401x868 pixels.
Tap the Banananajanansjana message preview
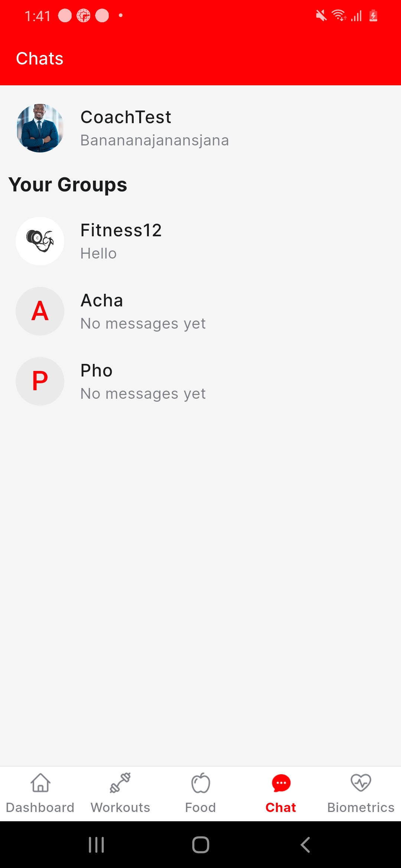click(154, 140)
